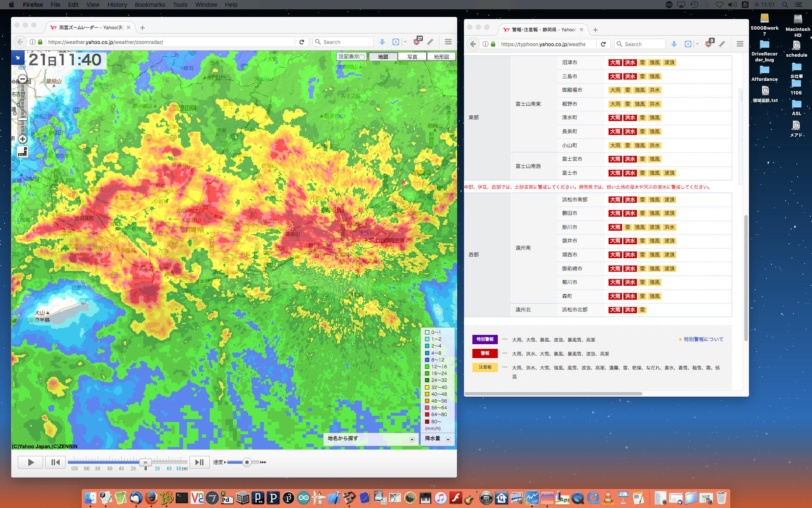Image resolution: width=812 pixels, height=508 pixels.
Task: Reload the zoomradar page
Action: (x=302, y=42)
